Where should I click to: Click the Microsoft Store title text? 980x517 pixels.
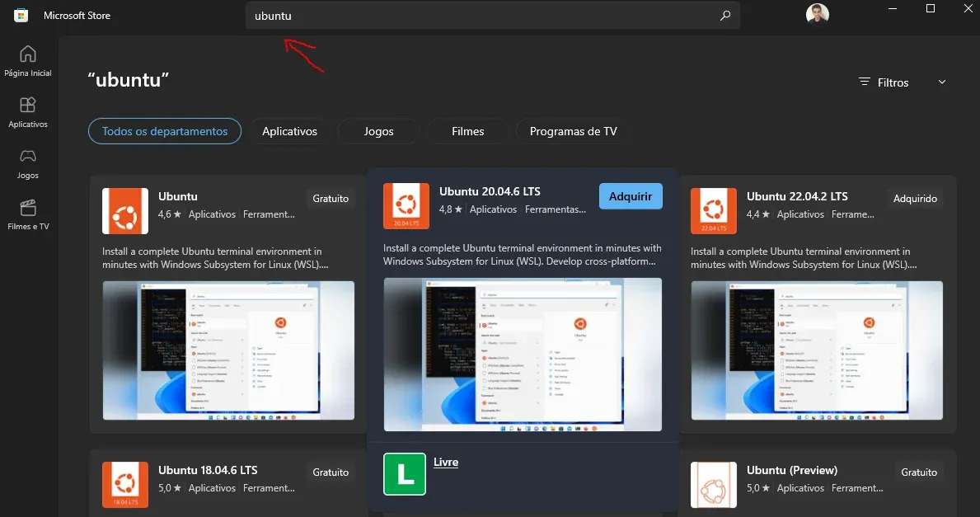click(x=77, y=16)
